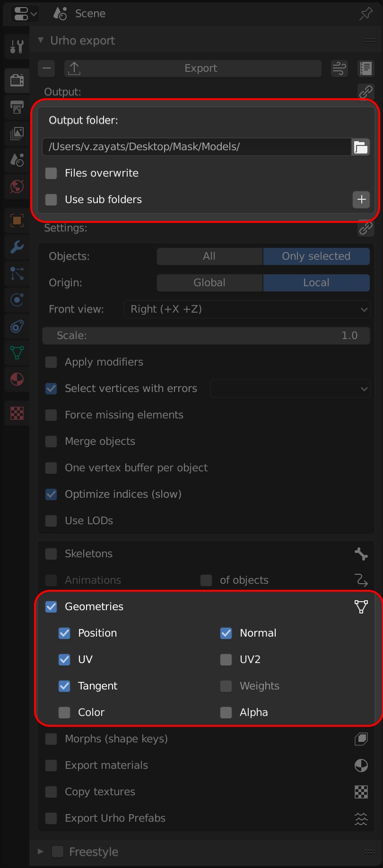Viewport: 383px width, 868px height.
Task: Uncheck the Tangent geometry option
Action: point(64,686)
